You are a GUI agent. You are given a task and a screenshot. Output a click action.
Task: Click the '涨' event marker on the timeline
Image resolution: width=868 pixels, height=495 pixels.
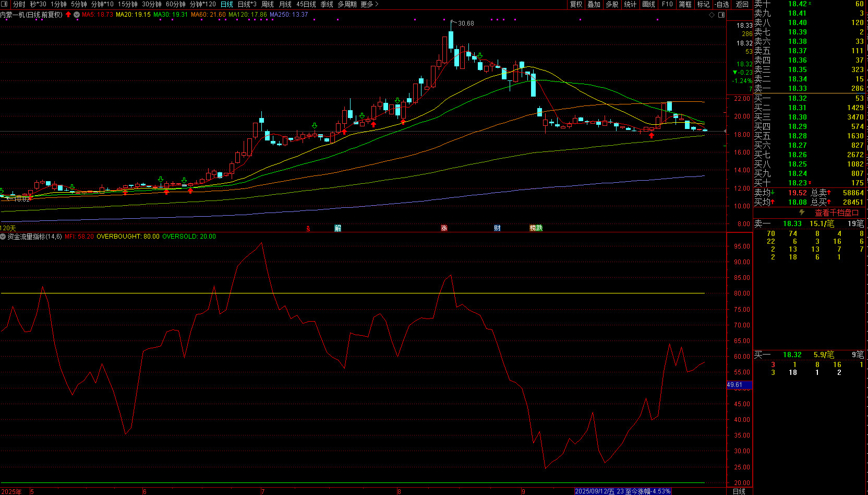[x=444, y=228]
